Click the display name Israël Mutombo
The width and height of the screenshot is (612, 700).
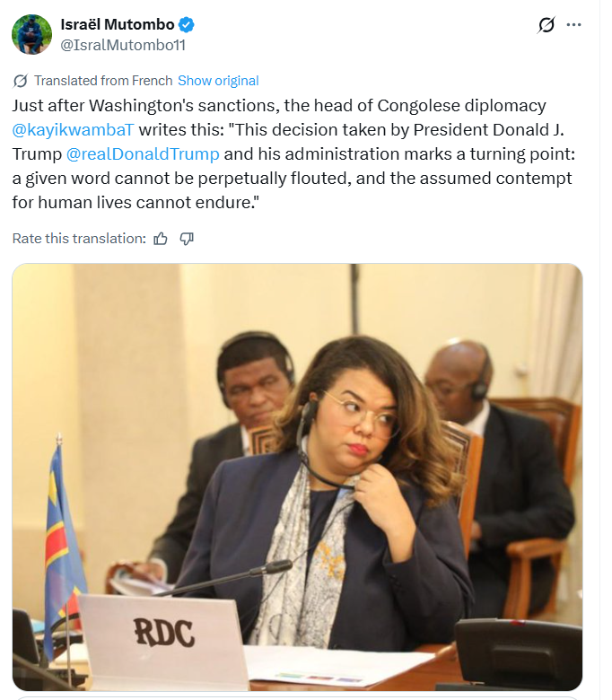point(118,24)
